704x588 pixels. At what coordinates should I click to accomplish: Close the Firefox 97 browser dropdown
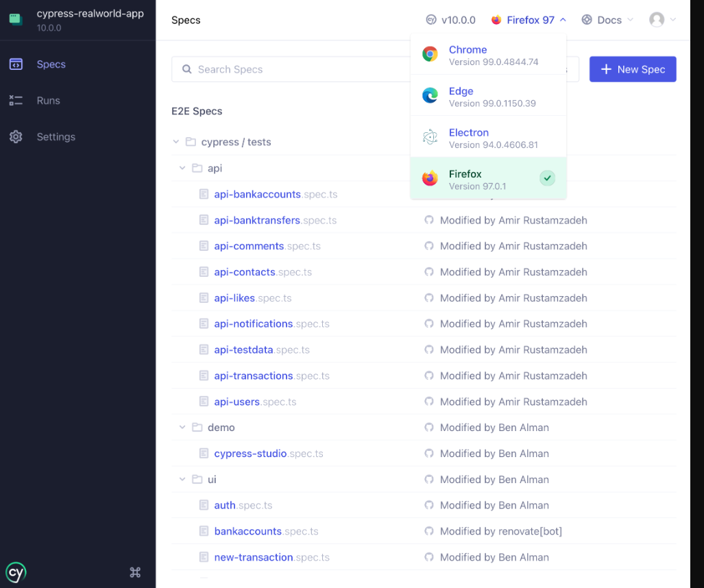click(x=529, y=20)
